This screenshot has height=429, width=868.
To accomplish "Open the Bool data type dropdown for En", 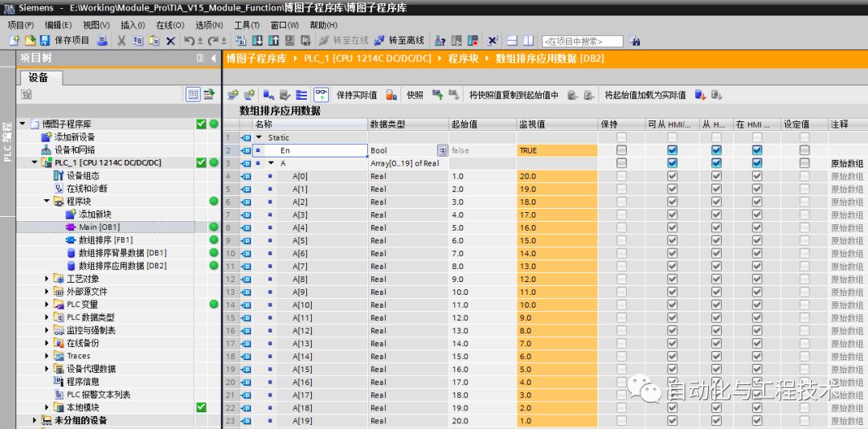I will click(442, 150).
